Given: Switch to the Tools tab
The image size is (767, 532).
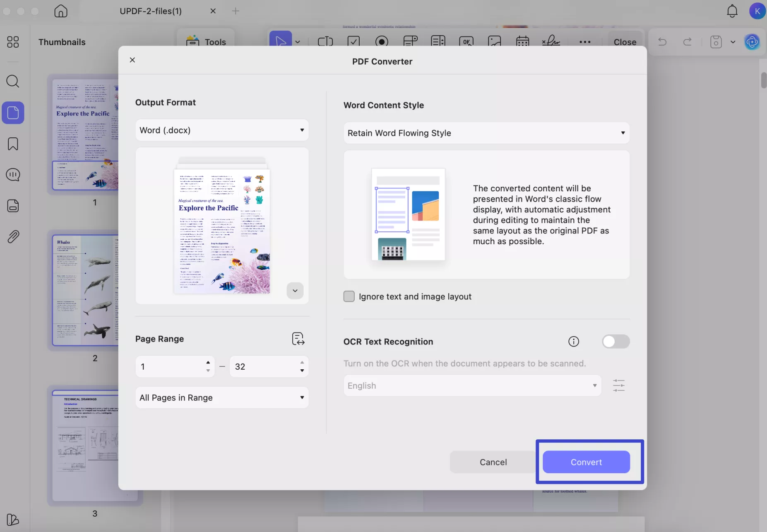Looking at the screenshot, I should (x=206, y=42).
